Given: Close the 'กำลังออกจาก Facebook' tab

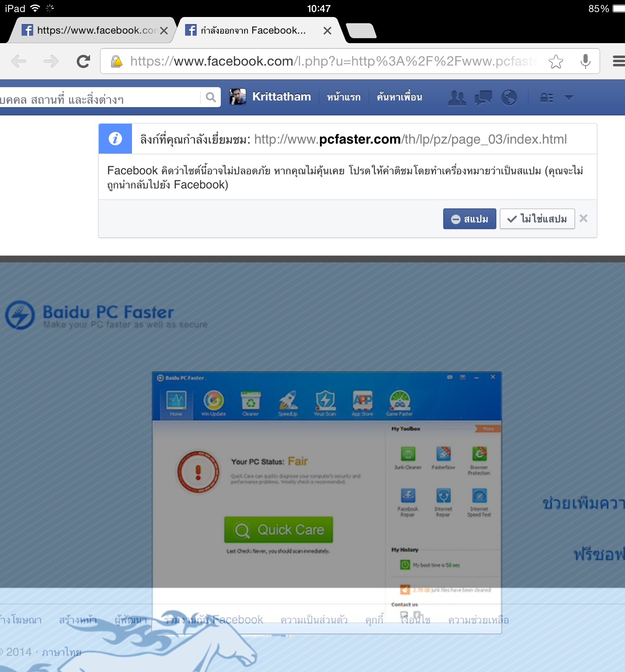Looking at the screenshot, I should 327,31.
